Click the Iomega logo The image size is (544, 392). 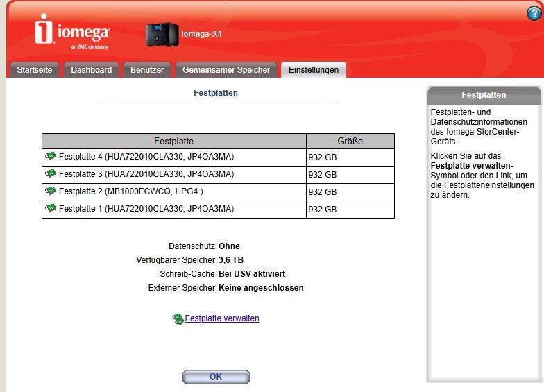click(72, 32)
